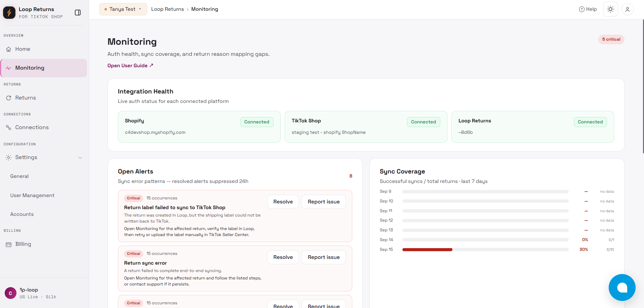This screenshot has height=308, width=644.
Task: Click the Loop Returns lightning logo
Action: [9, 12]
